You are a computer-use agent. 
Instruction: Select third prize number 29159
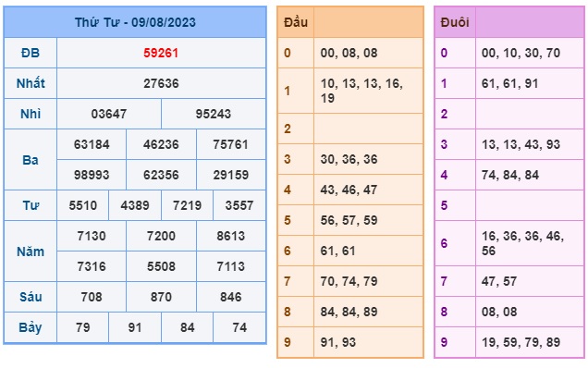pos(231,175)
